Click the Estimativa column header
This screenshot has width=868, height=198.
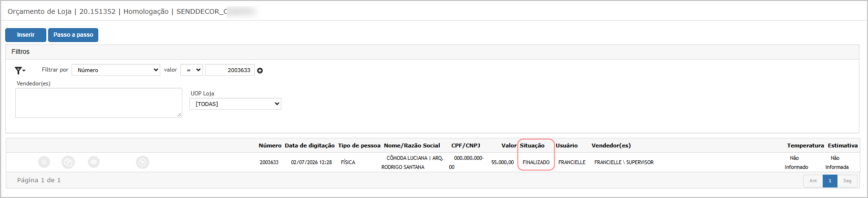pos(843,146)
